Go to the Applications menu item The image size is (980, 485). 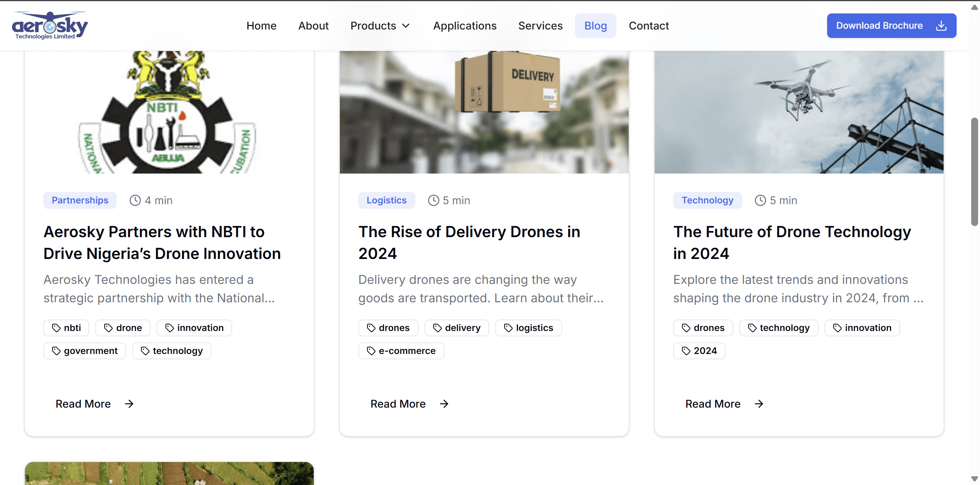464,26
